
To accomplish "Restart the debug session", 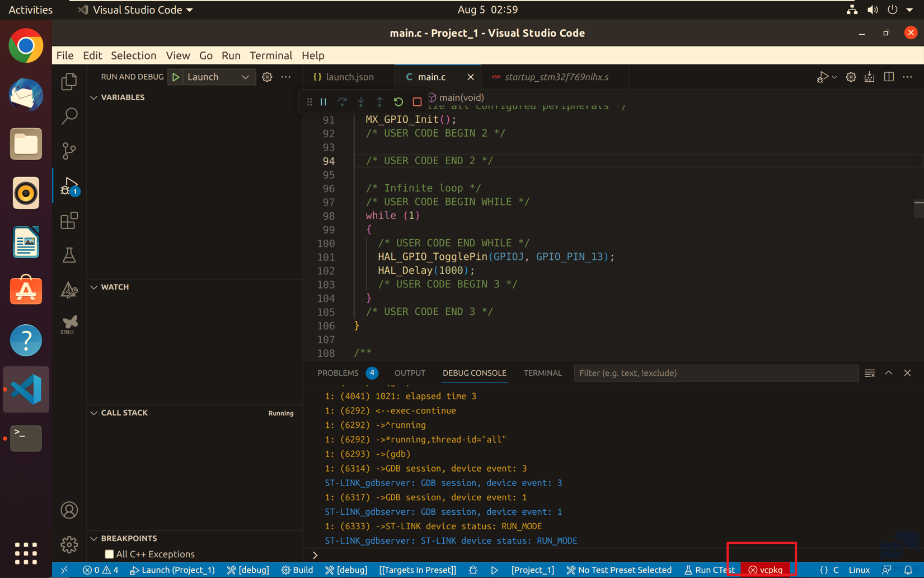I will [x=398, y=102].
